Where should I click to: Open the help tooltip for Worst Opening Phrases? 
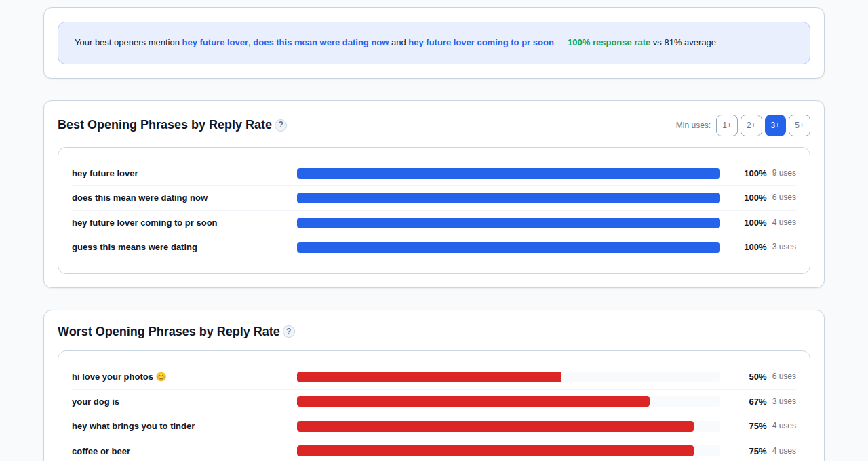289,332
